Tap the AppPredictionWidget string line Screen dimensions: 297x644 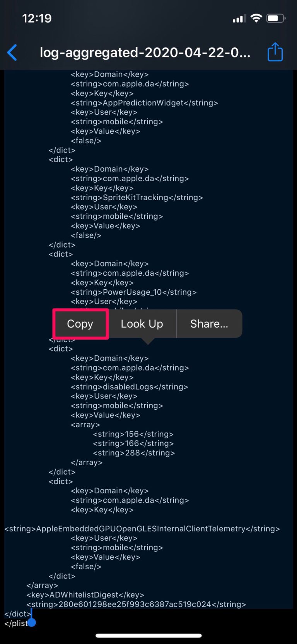coord(144,103)
